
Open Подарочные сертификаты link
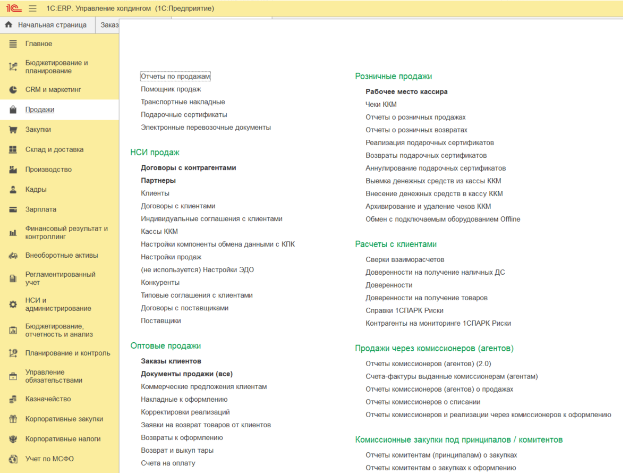184,115
